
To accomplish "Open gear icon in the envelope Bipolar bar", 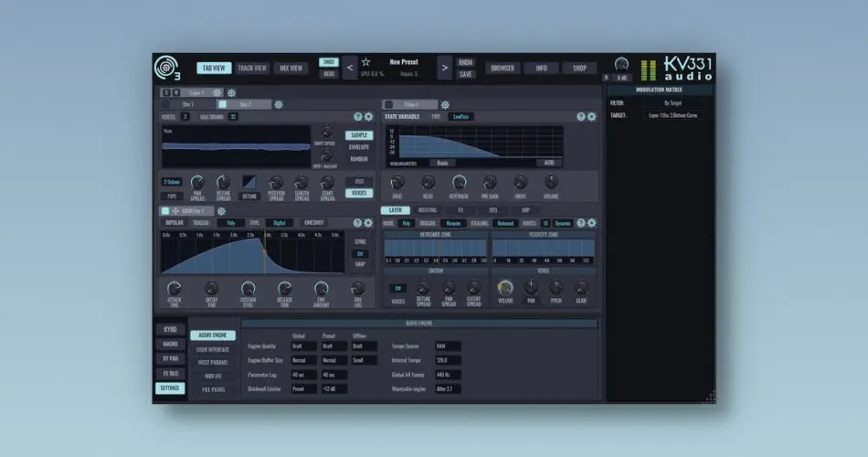I will pyautogui.click(x=369, y=223).
